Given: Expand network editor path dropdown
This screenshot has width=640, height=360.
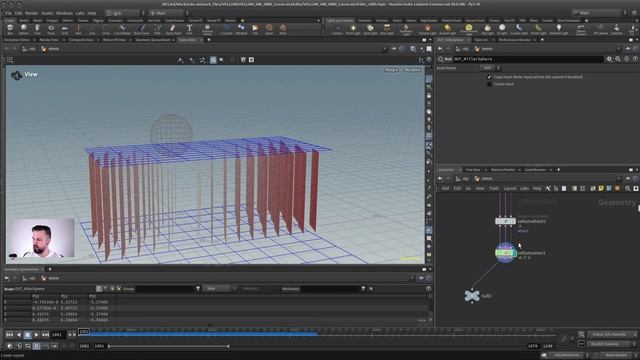Looking at the screenshot, I should tap(619, 179).
